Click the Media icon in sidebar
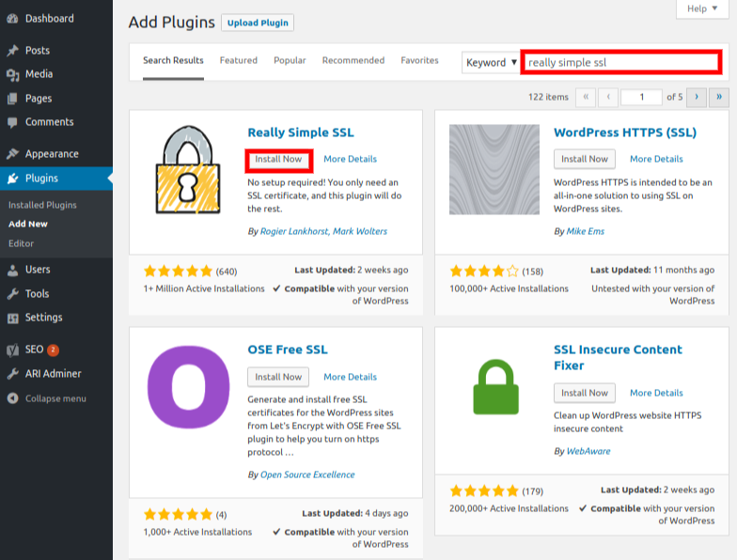 [13, 74]
